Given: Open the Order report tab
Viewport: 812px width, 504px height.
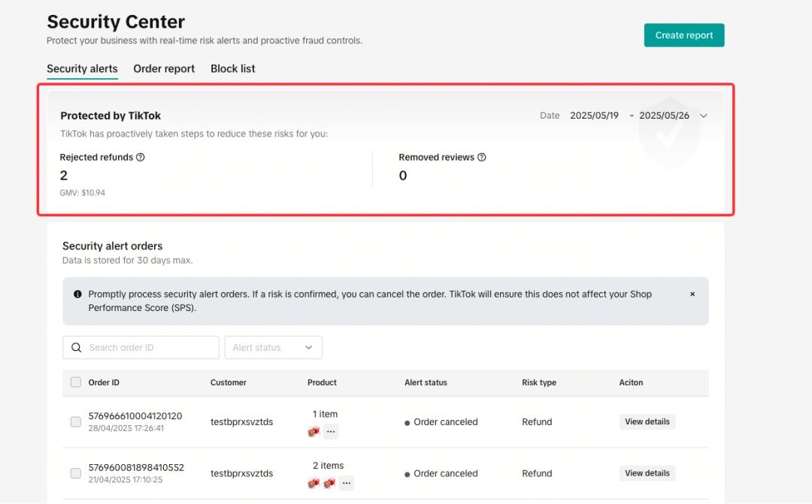Looking at the screenshot, I should (164, 69).
